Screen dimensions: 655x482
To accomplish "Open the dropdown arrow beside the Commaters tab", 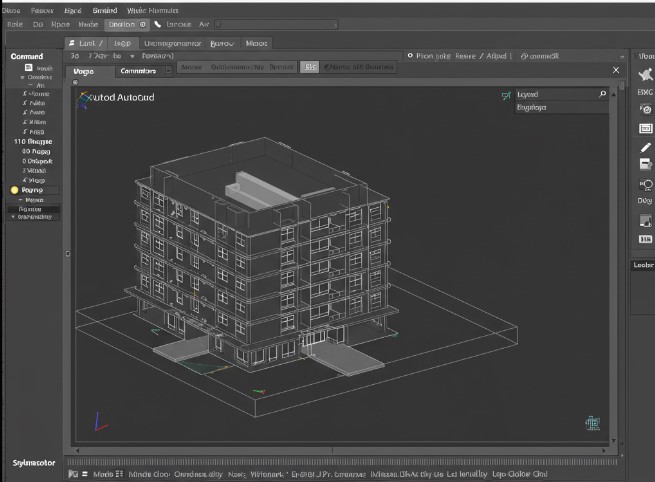I will click(167, 72).
